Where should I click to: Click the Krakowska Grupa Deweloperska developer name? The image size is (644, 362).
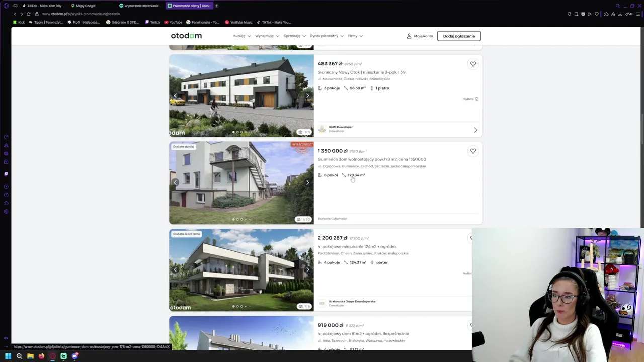[352, 301]
